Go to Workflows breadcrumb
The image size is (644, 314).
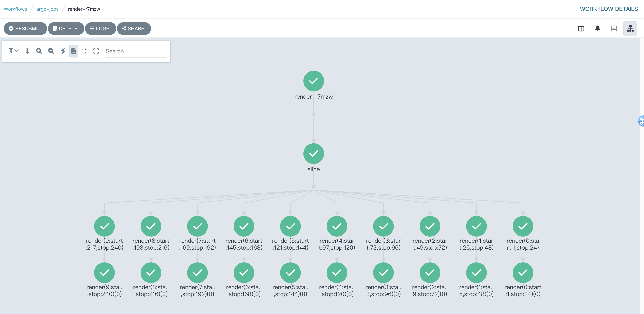pos(15,9)
